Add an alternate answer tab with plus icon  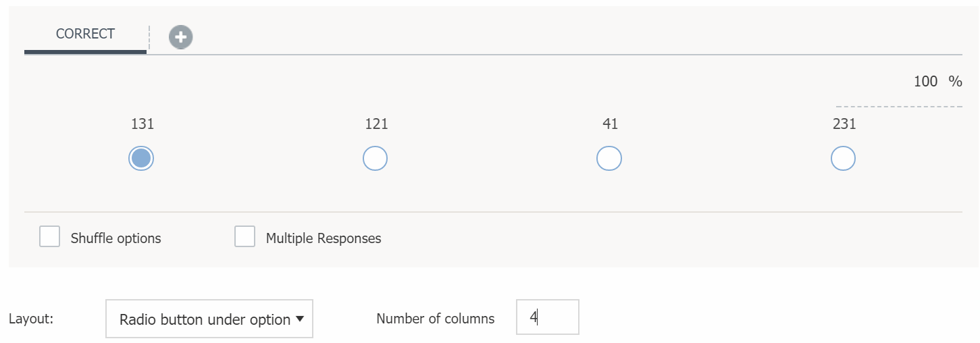tap(180, 37)
